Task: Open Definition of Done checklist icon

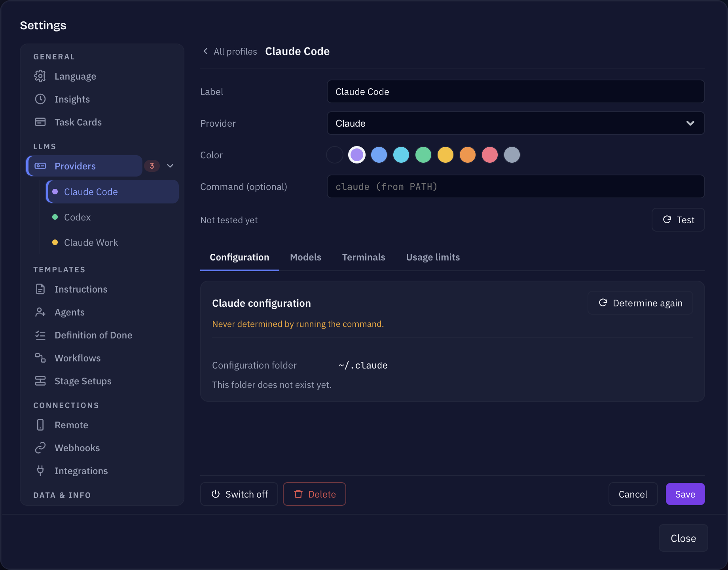Action: pyautogui.click(x=40, y=335)
